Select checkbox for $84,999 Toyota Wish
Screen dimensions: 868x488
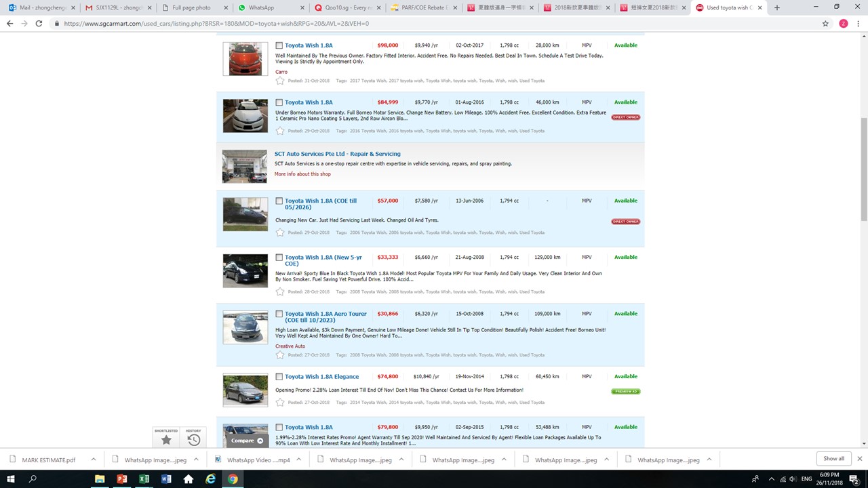[x=279, y=102]
